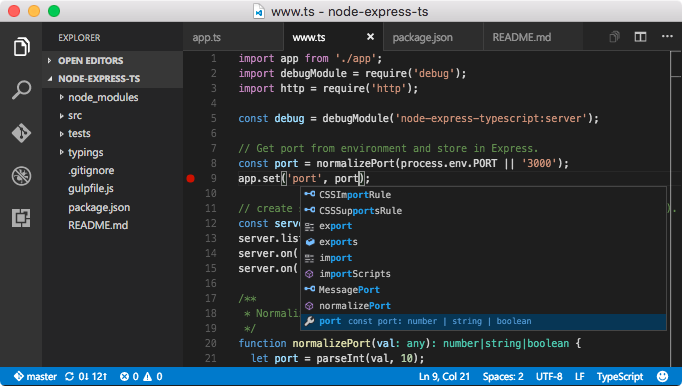Image resolution: width=682 pixels, height=386 pixels.
Task: Open the errors count in status bar
Action: (x=129, y=376)
